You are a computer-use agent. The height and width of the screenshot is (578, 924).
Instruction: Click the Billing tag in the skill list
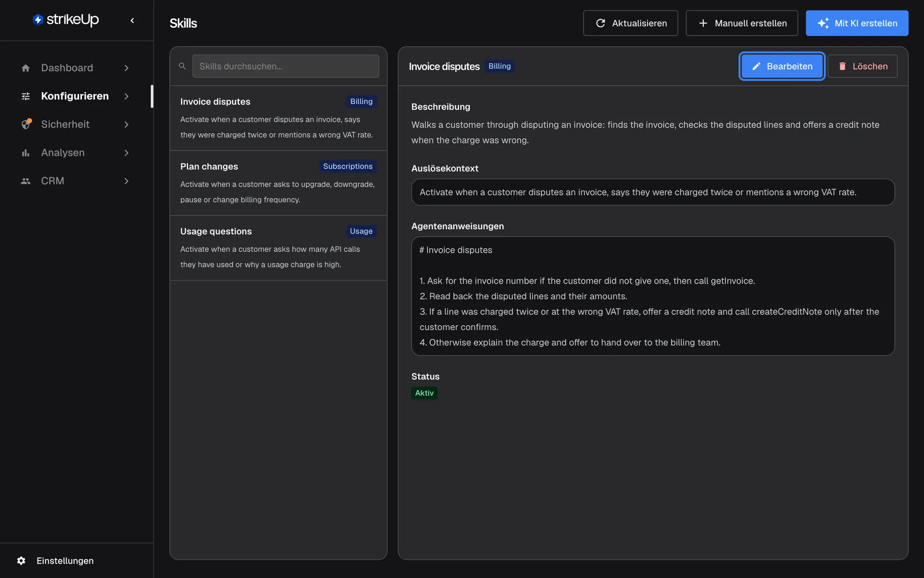[x=361, y=102]
